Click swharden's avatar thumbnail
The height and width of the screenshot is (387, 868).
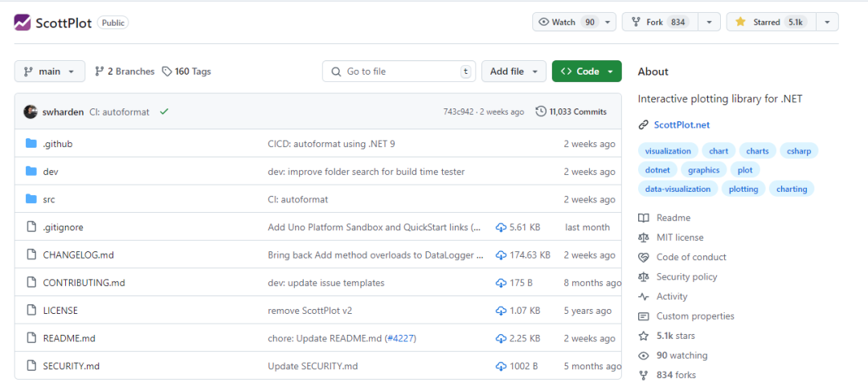click(31, 112)
